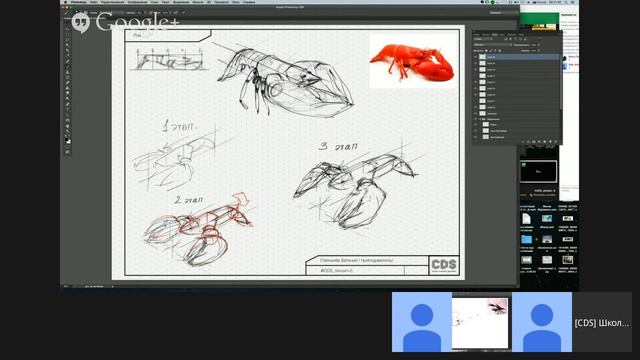
Task: Open the Фильтр menu
Action: (x=198, y=2)
